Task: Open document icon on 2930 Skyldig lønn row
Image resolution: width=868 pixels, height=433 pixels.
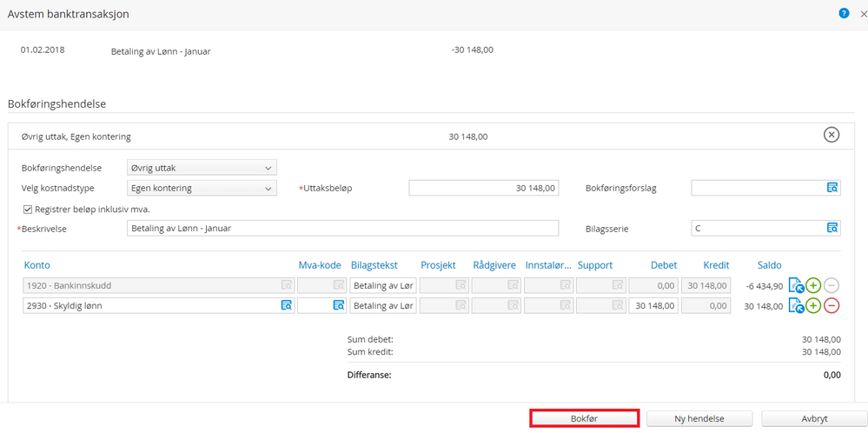Action: [x=796, y=306]
